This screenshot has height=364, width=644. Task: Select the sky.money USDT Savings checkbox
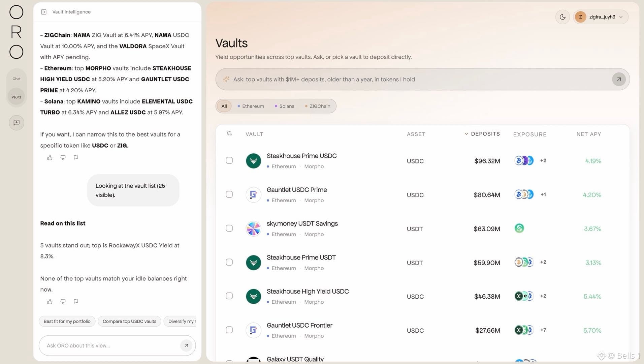pos(229,228)
